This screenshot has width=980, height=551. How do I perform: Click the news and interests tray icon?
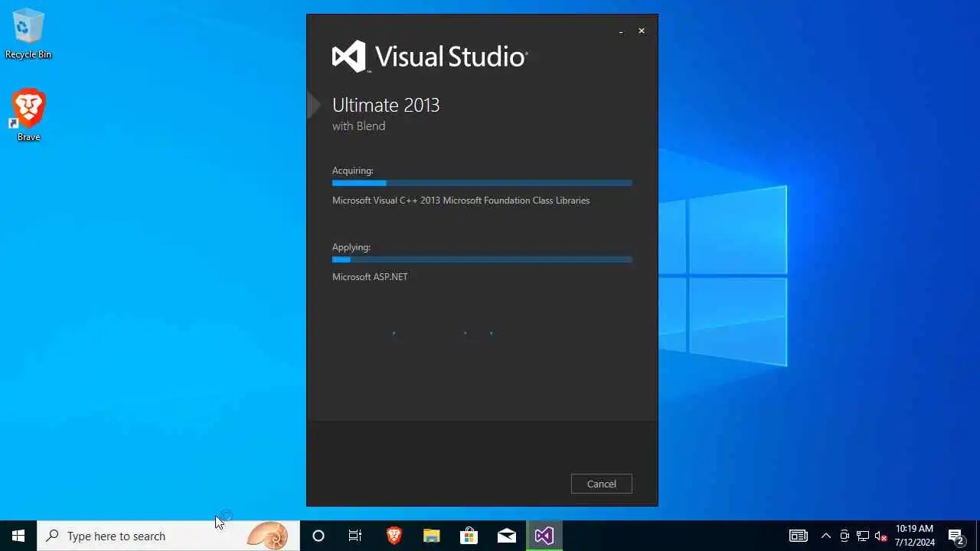click(x=799, y=536)
